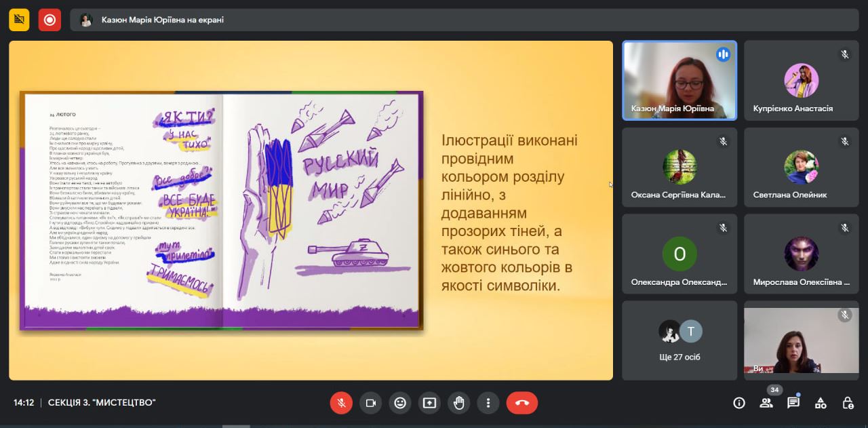The image size is (868, 428).
Task: Select Казюн Марія Юріївна video tile
Action: 679,80
